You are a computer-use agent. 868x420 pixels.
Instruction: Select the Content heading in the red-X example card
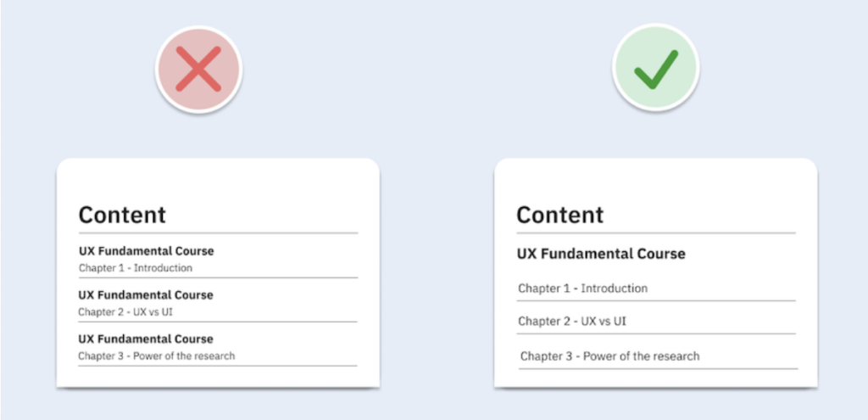(x=122, y=215)
